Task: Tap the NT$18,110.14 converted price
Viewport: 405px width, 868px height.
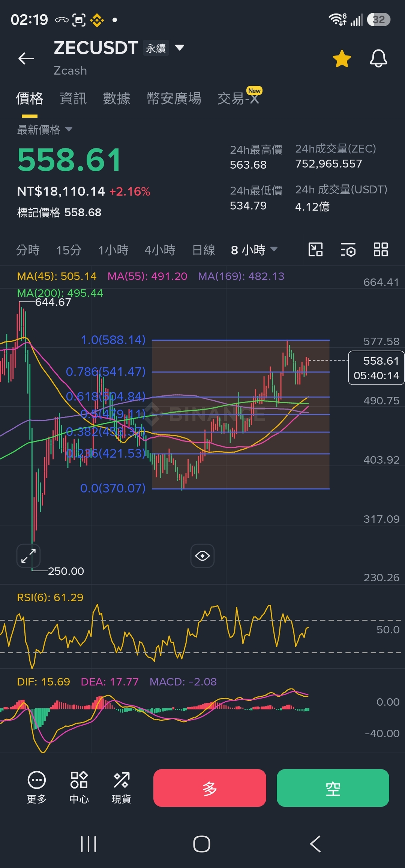Action: click(61, 192)
